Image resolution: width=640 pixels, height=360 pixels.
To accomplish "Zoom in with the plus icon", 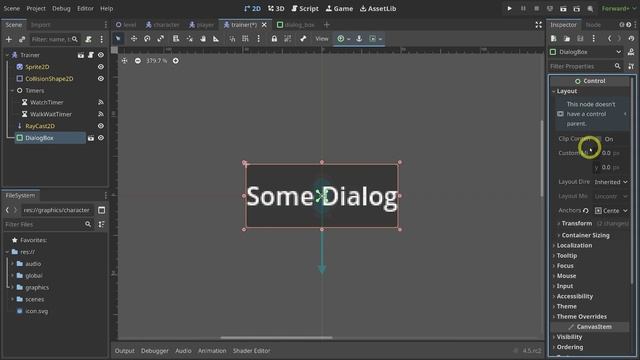I will click(176, 60).
